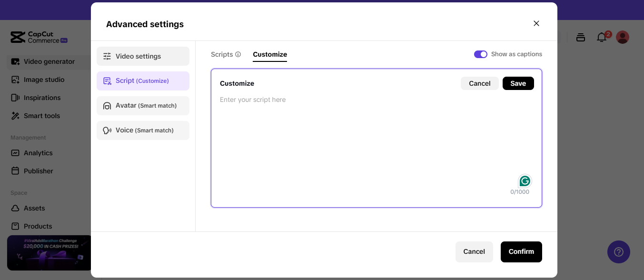644x280 pixels.
Task: Open Avatar Smart match settings
Action: pyautogui.click(x=143, y=106)
